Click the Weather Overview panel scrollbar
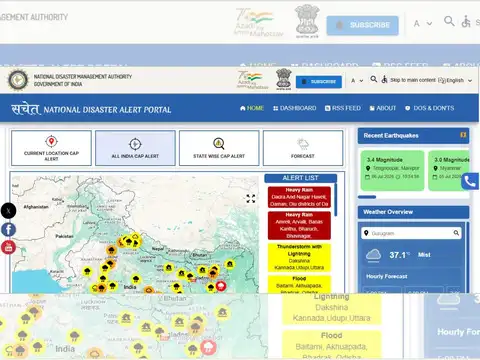 click(468, 257)
